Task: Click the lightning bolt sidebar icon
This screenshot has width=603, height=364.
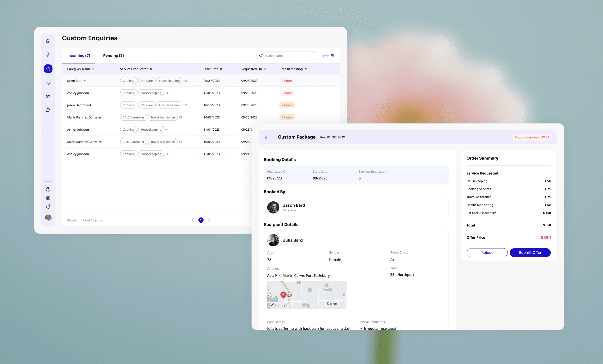Action: [48, 55]
